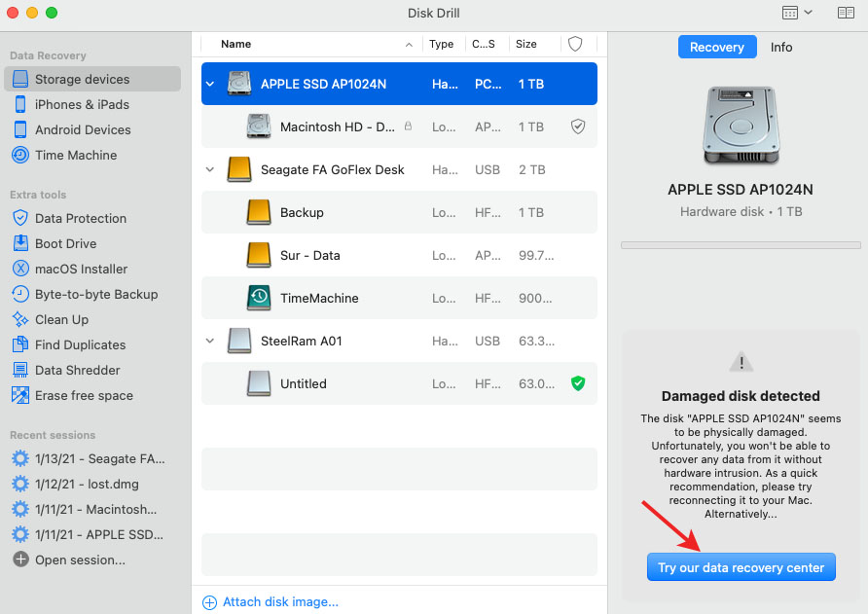This screenshot has width=868, height=614.
Task: Click lock icon beside Macintosh HD
Action: (x=408, y=126)
